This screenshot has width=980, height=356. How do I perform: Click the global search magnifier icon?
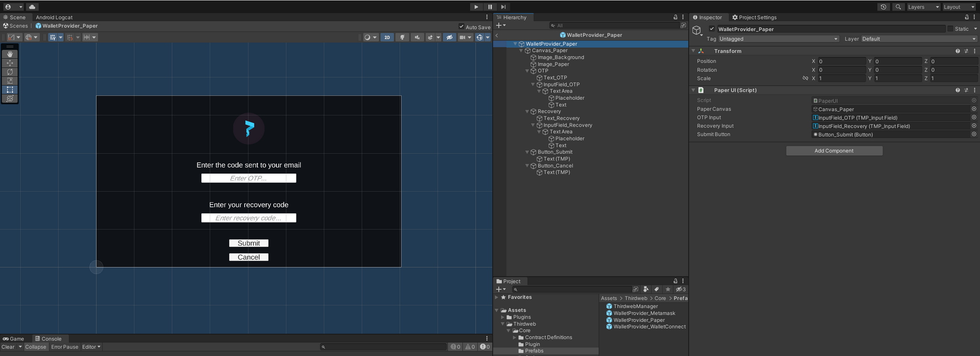tap(898, 7)
